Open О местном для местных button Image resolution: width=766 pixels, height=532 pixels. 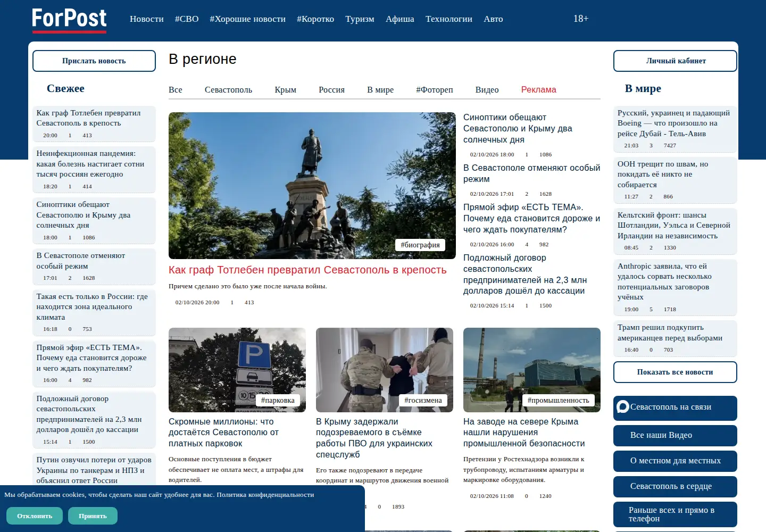pos(675,461)
